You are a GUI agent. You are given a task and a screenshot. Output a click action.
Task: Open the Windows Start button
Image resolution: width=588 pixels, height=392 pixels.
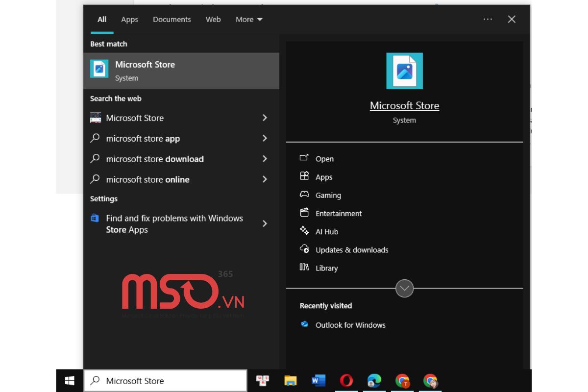pyautogui.click(x=70, y=381)
